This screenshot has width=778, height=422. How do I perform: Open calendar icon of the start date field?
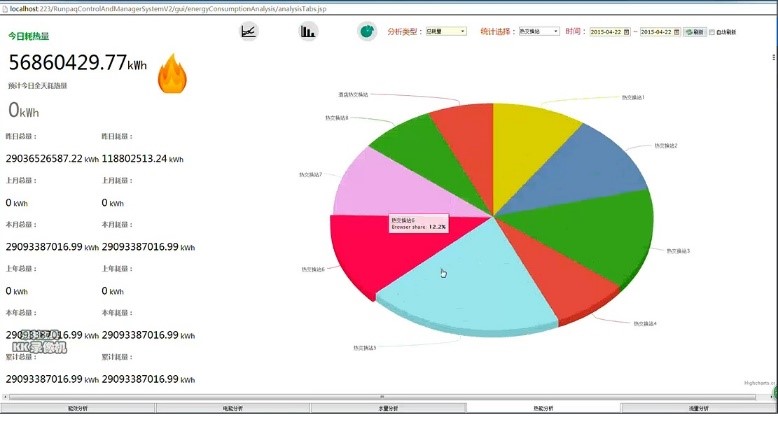(x=627, y=32)
